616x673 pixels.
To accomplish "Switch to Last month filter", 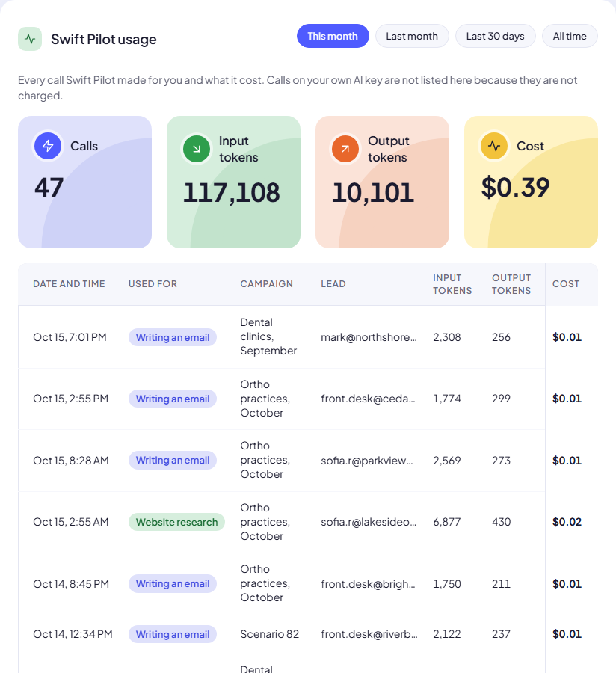I will click(x=412, y=36).
